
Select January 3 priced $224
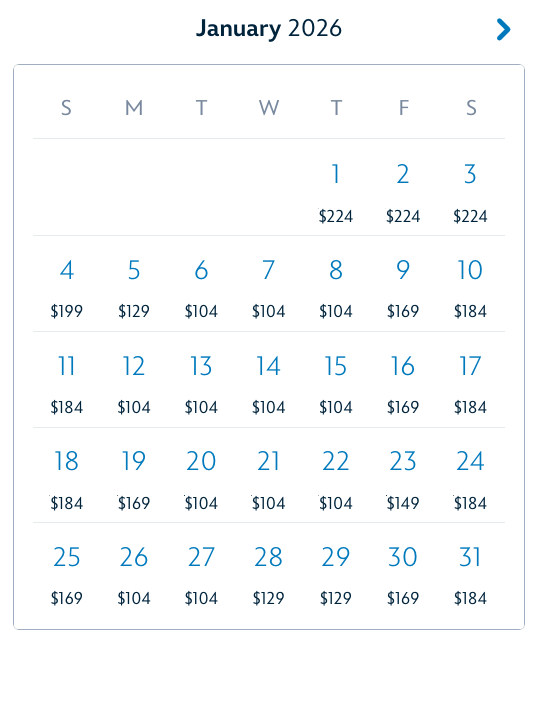pyautogui.click(x=470, y=192)
